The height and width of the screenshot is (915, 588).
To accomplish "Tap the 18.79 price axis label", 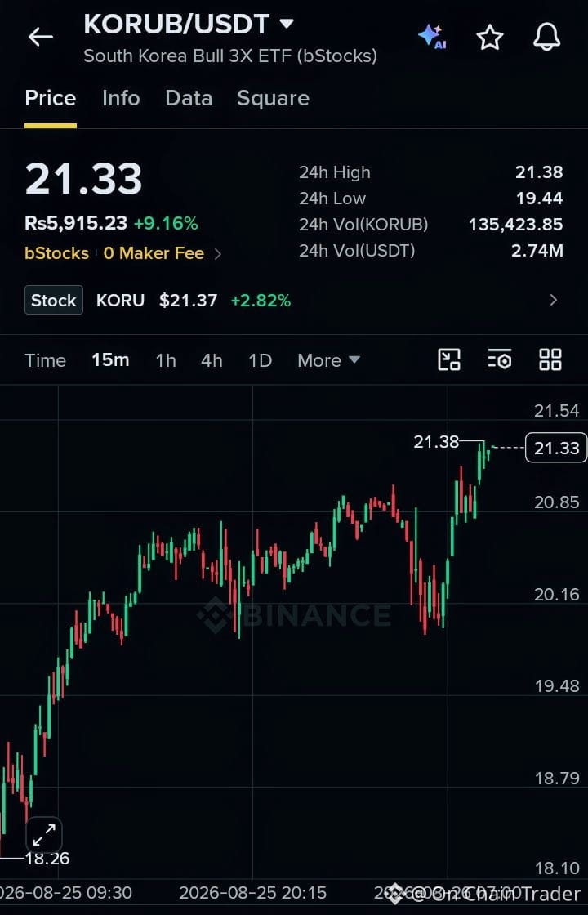I will pyautogui.click(x=556, y=778).
